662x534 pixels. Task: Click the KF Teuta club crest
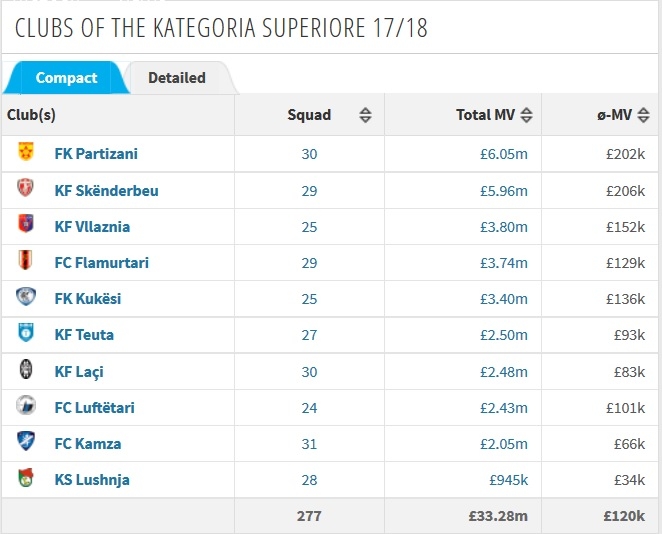tap(26, 333)
